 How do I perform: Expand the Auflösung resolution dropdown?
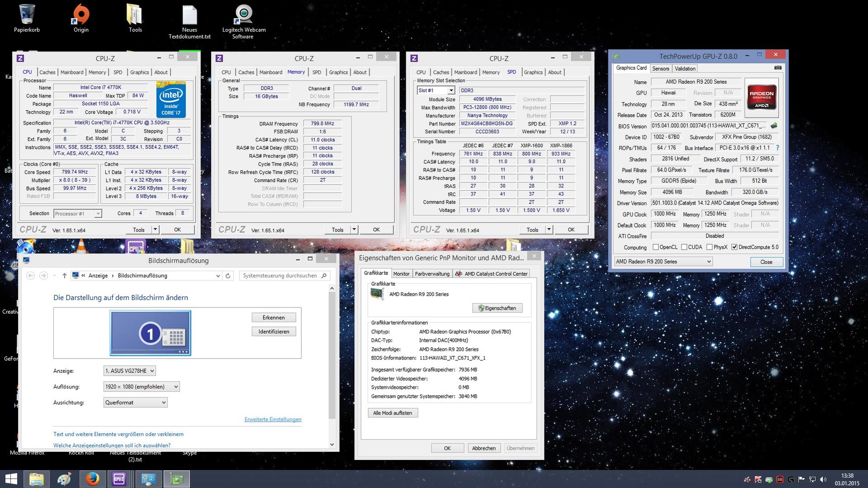click(x=141, y=387)
